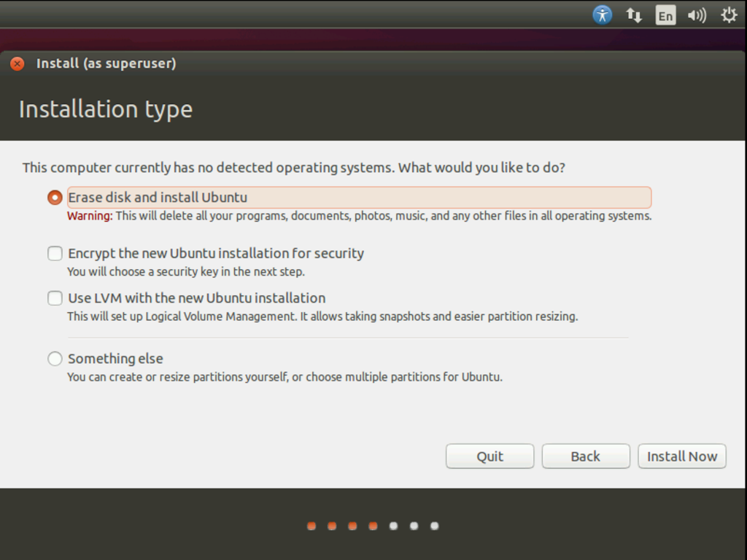Viewport: 747px width, 560px height.
Task: Enable Encrypt the new Ubuntu installation
Action: [x=55, y=253]
